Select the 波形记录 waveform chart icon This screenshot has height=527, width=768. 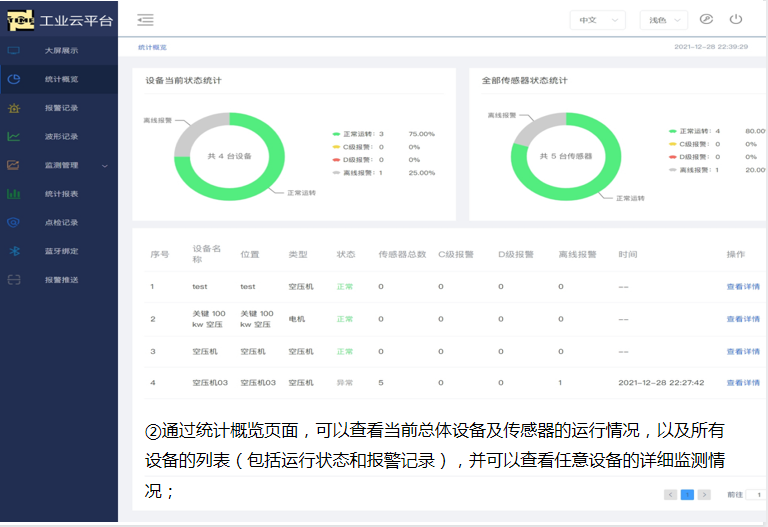tap(14, 137)
